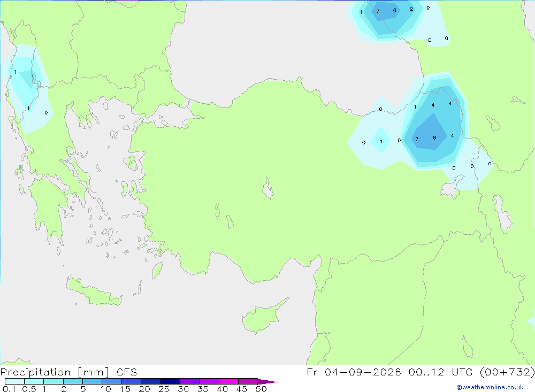535x392 pixels.
Task: Click the legend label '40'
Action: [x=222, y=389]
